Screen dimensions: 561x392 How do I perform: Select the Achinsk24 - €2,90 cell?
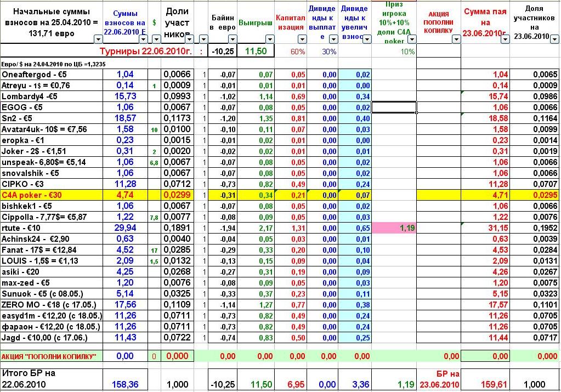coord(52,239)
